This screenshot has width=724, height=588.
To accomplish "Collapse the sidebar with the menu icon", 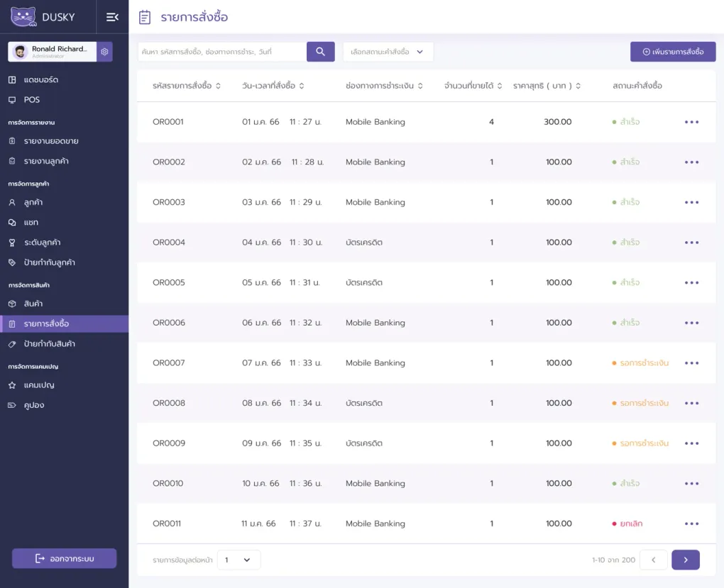I will (x=112, y=17).
